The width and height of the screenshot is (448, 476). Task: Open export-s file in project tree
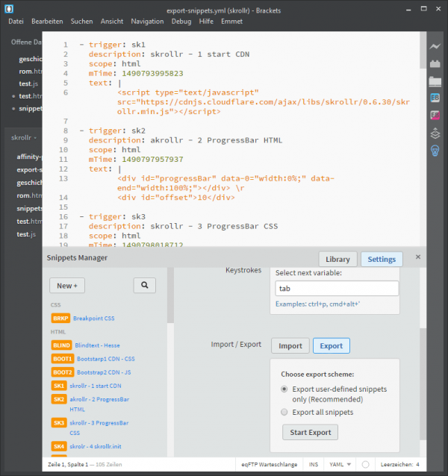[29, 169]
